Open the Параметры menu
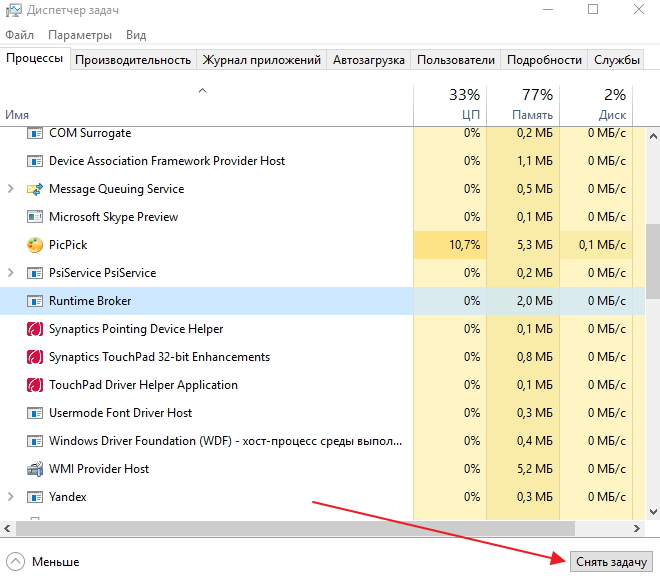 (x=80, y=35)
